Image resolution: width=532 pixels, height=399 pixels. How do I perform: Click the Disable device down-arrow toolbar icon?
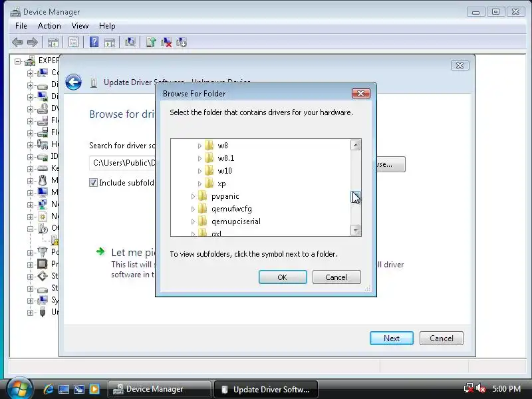point(182,42)
